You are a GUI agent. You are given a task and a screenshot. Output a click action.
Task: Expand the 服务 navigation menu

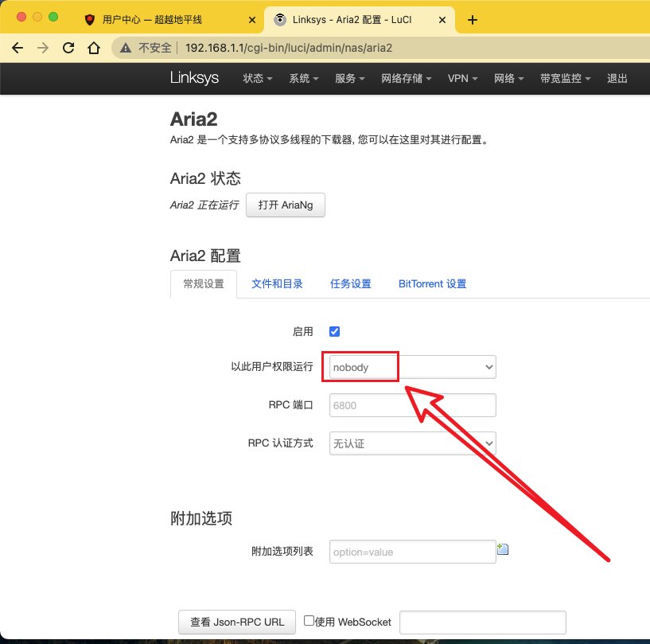pos(350,78)
